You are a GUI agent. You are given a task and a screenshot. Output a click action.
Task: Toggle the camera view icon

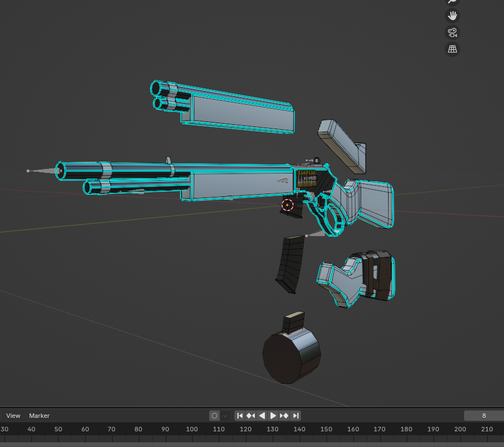pyautogui.click(x=452, y=32)
